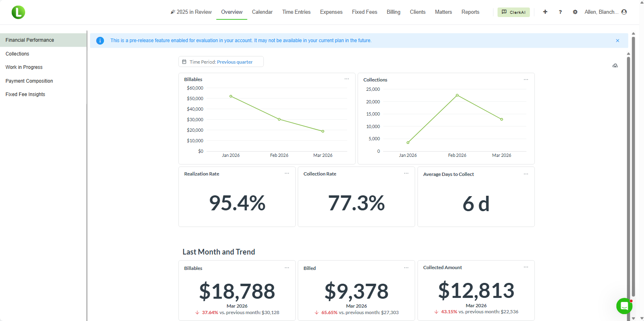The image size is (644, 321).
Task: Click the plus add-new icon in header
Action: click(545, 12)
